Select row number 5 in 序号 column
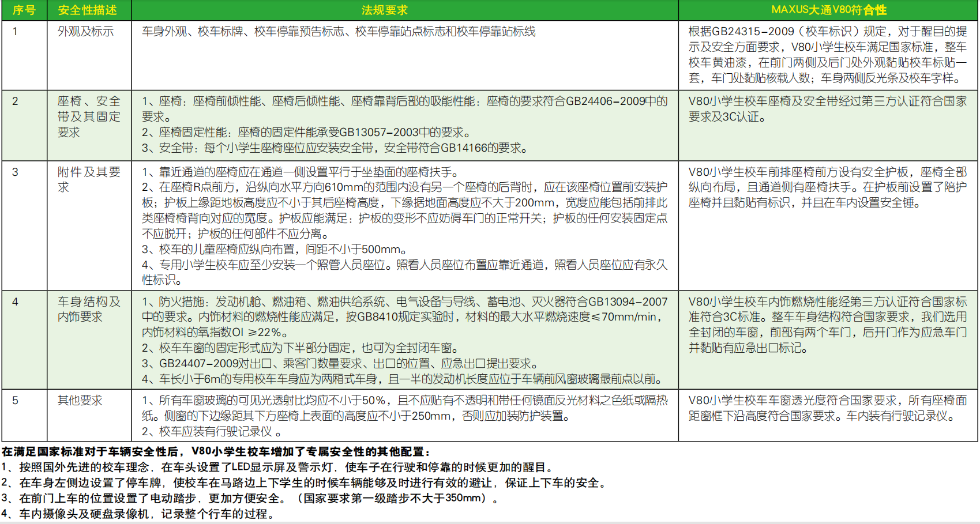The image size is (980, 524). coord(15,400)
